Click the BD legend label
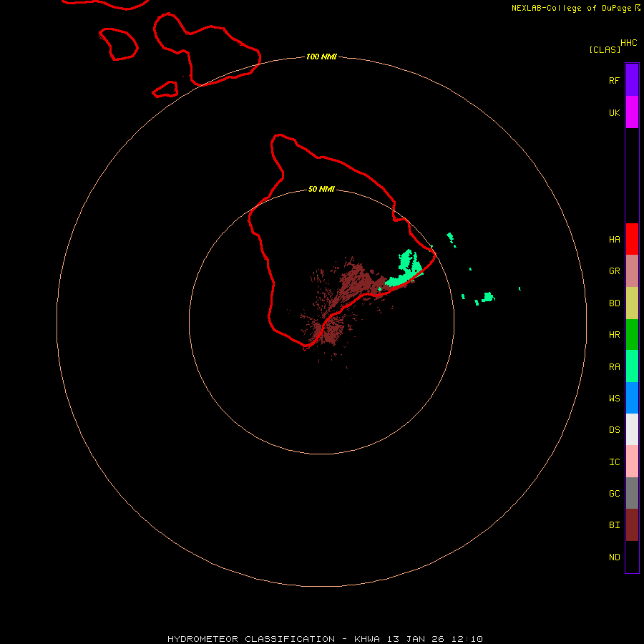Screen dimensions: 644x644 click(614, 303)
